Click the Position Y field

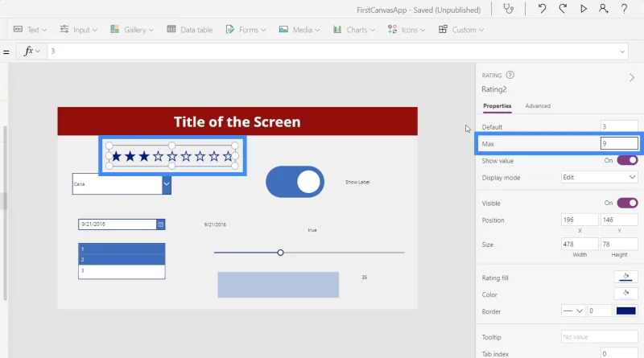[x=619, y=220]
